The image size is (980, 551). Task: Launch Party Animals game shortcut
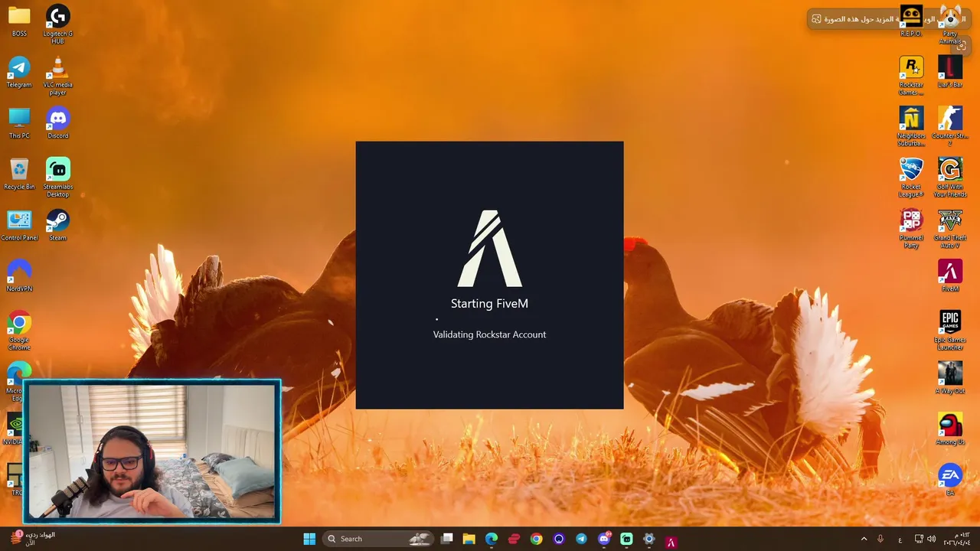coord(950,24)
